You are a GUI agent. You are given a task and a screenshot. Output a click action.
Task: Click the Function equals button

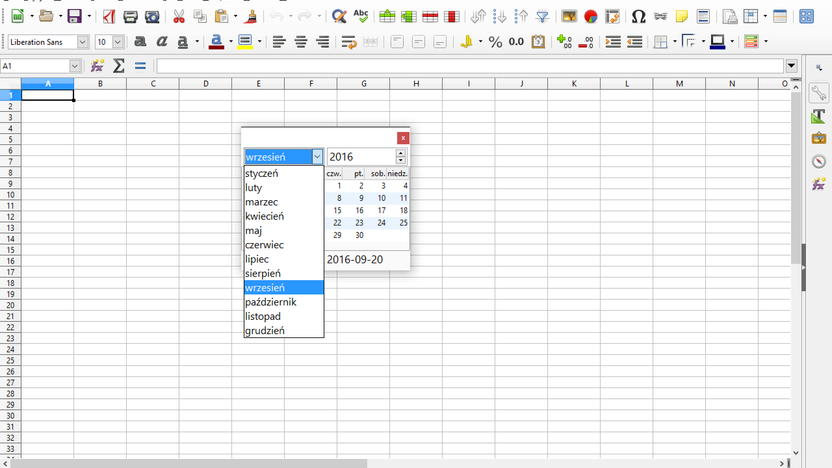coord(140,66)
